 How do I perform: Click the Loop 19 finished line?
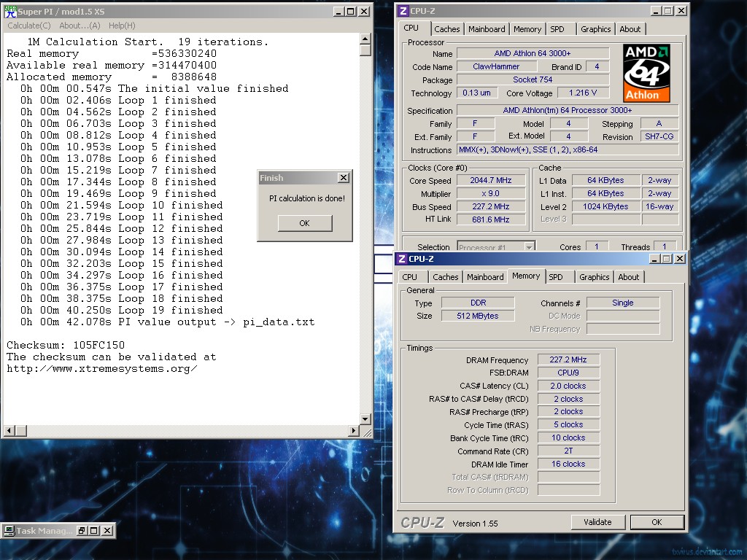click(122, 311)
